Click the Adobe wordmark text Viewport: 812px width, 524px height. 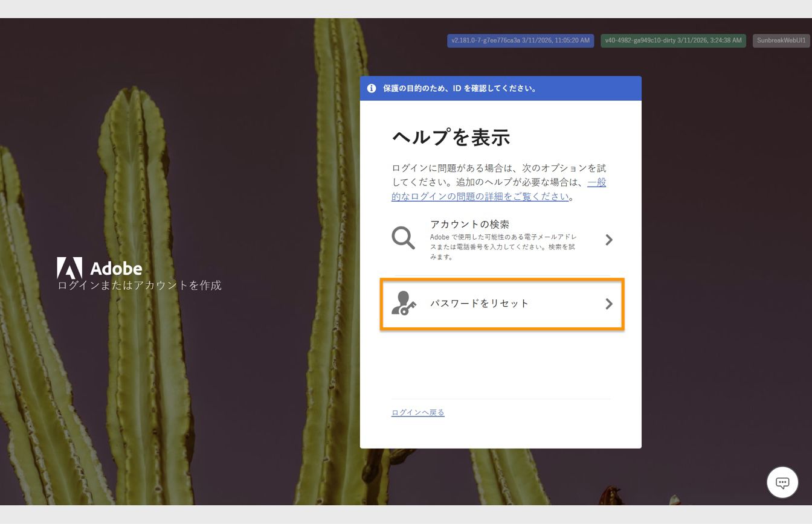(x=116, y=268)
